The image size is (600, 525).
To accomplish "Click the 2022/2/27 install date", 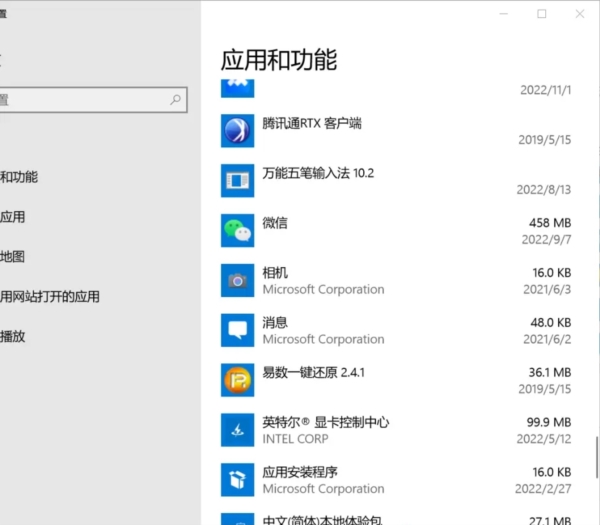I will 543,489.
